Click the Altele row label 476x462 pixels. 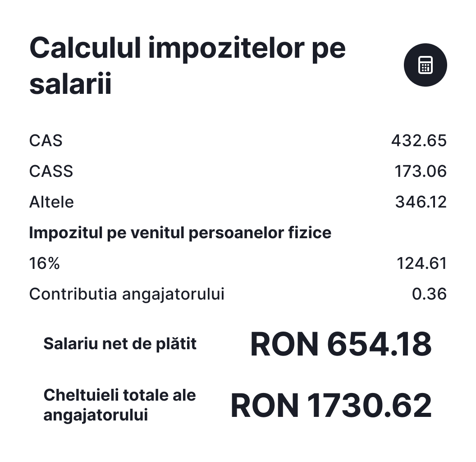51,202
